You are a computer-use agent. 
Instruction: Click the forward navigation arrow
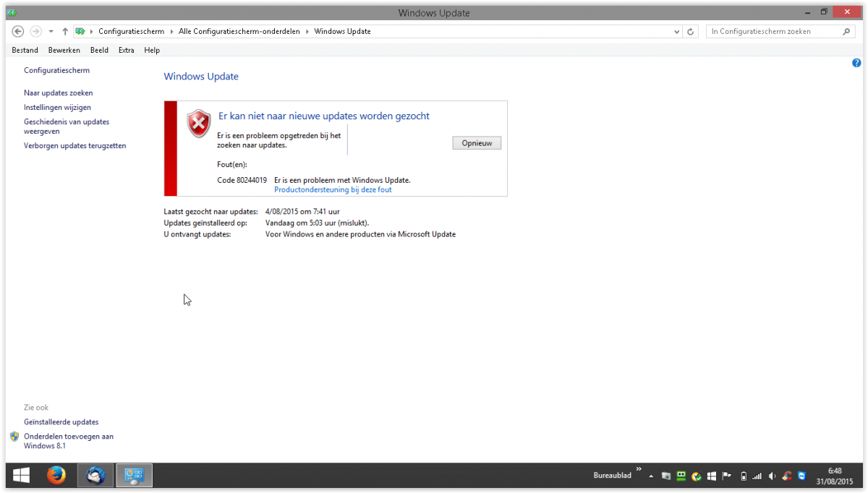coord(35,31)
